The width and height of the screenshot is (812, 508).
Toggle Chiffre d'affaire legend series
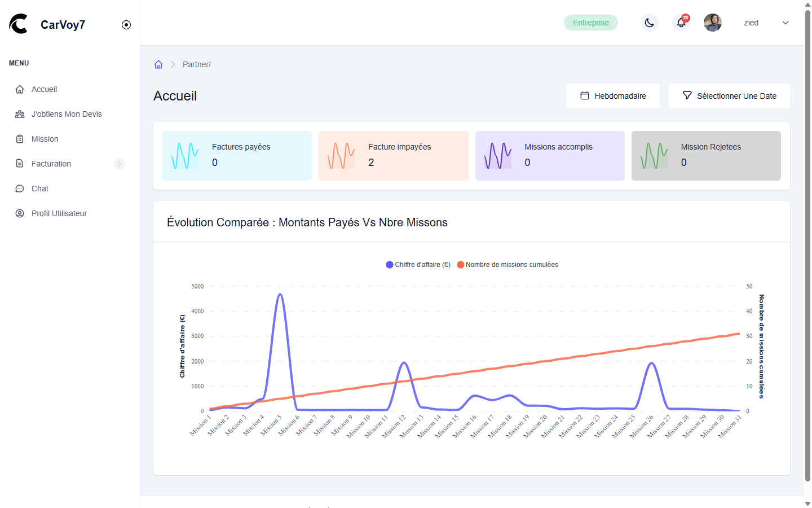click(418, 265)
